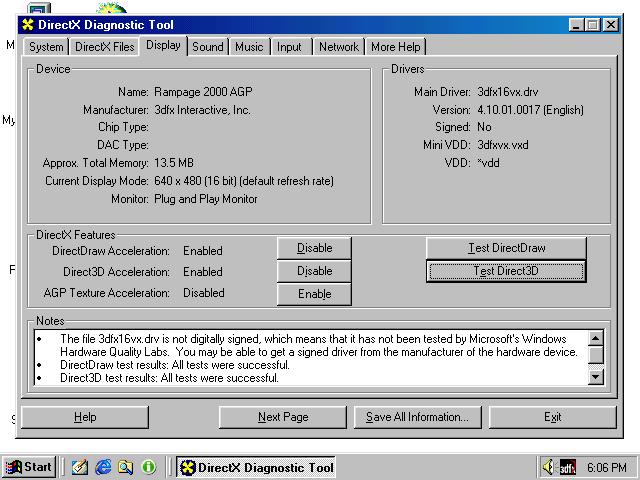640x480 pixels.
Task: Open the volume speaker icon in system tray
Action: tap(548, 467)
